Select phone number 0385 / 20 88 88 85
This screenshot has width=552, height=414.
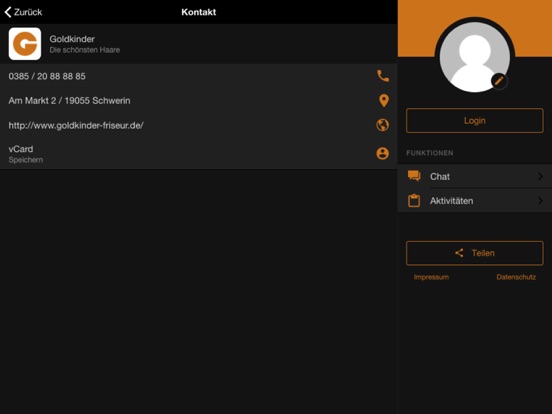(x=47, y=76)
